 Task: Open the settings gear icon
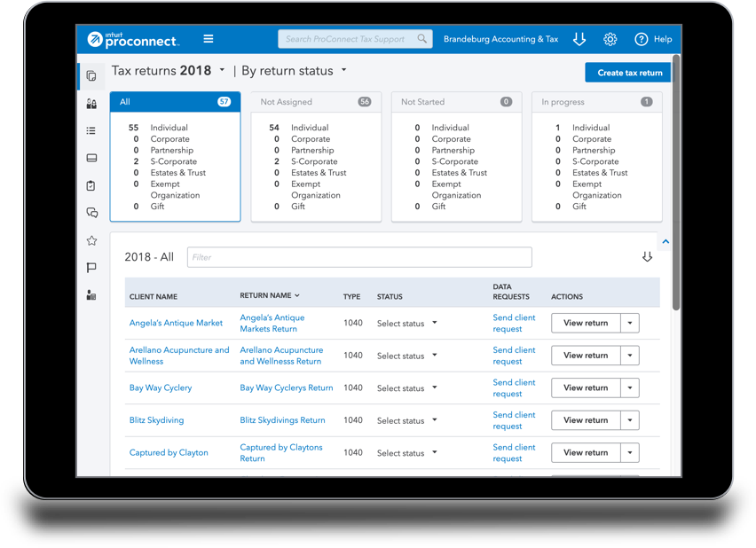[610, 39]
